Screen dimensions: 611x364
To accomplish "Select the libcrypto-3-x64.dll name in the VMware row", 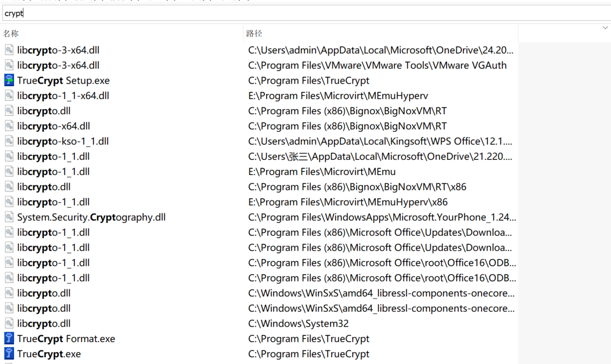I will click(58, 65).
